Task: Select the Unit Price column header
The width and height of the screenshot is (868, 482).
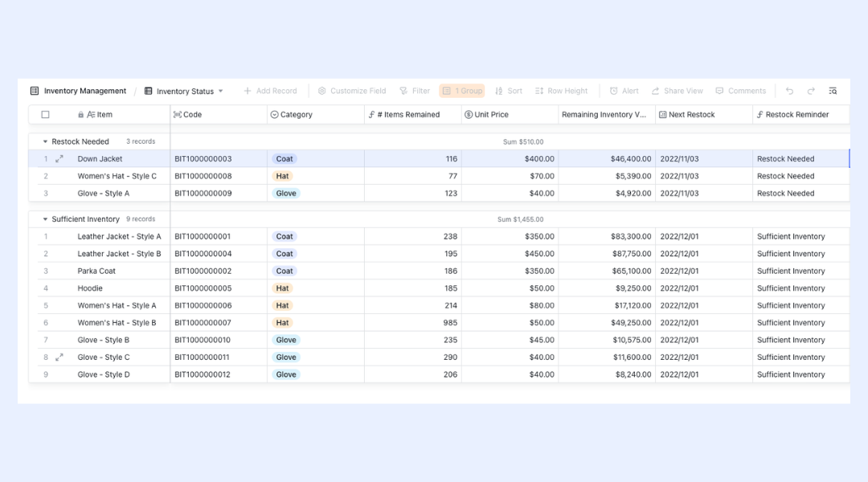Action: tap(510, 115)
